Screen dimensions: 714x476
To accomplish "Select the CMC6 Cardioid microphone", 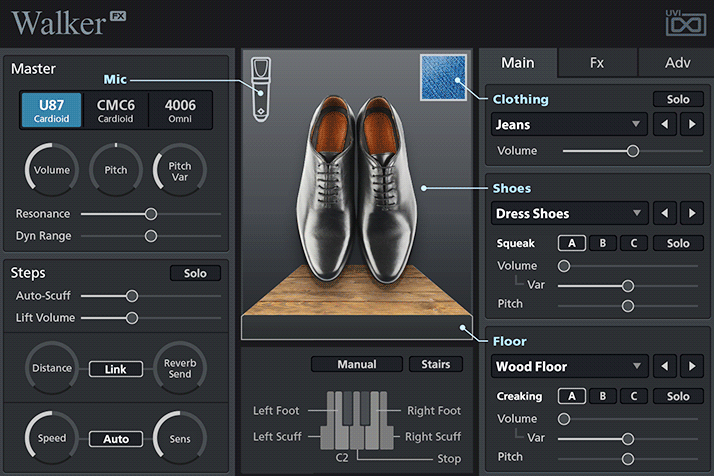I will (x=116, y=110).
